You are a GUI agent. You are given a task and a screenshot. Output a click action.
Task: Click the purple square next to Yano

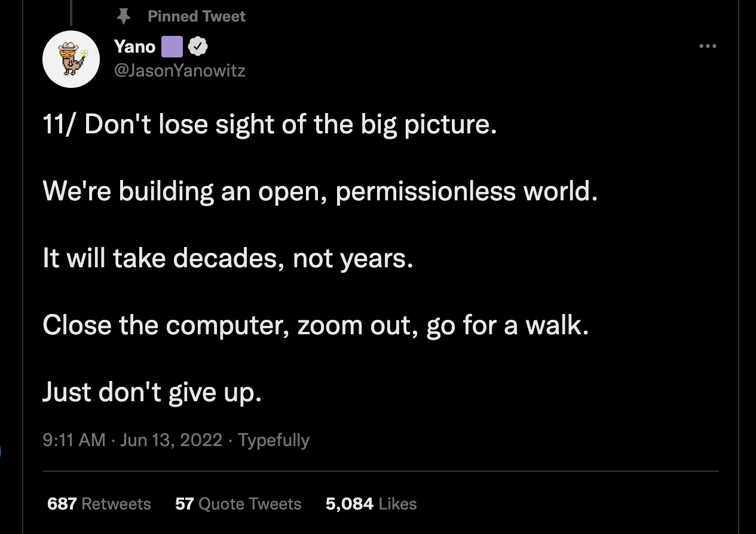[172, 46]
